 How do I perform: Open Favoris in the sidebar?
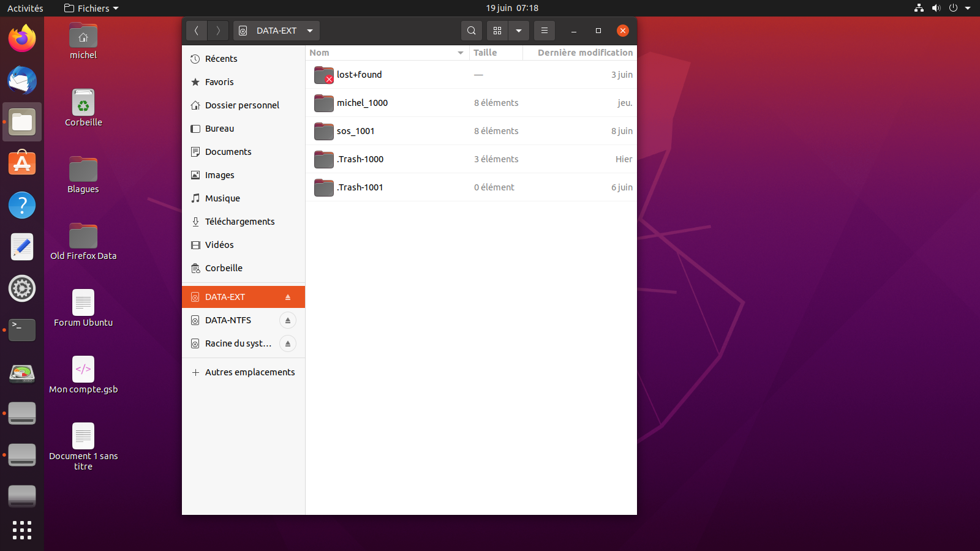tap(244, 82)
